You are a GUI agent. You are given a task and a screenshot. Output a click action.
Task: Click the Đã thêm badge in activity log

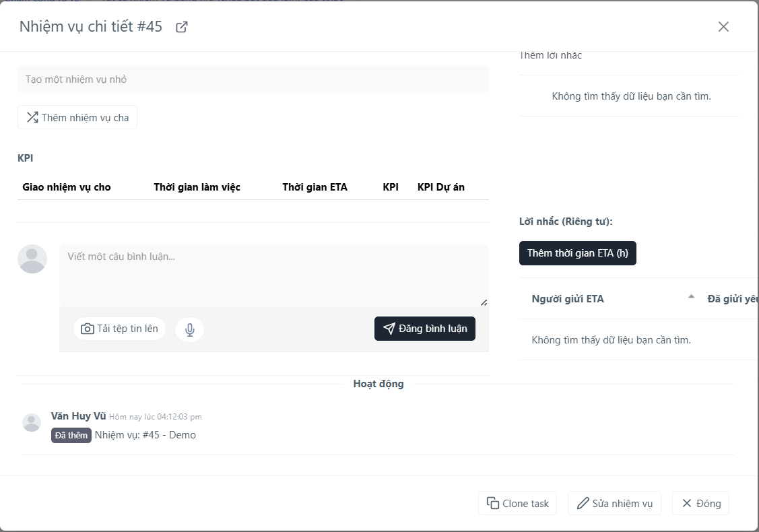pyautogui.click(x=71, y=435)
